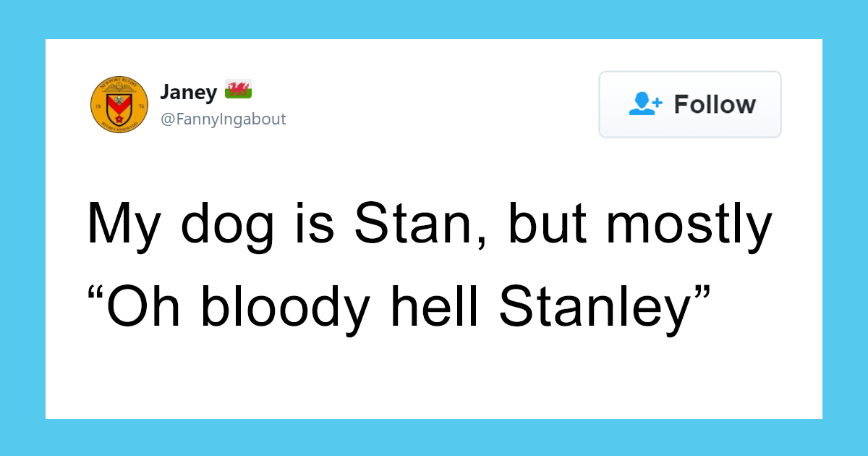This screenshot has width=868, height=456.
Task: Click the plus sign beside the person silhouette
Action: point(658,102)
